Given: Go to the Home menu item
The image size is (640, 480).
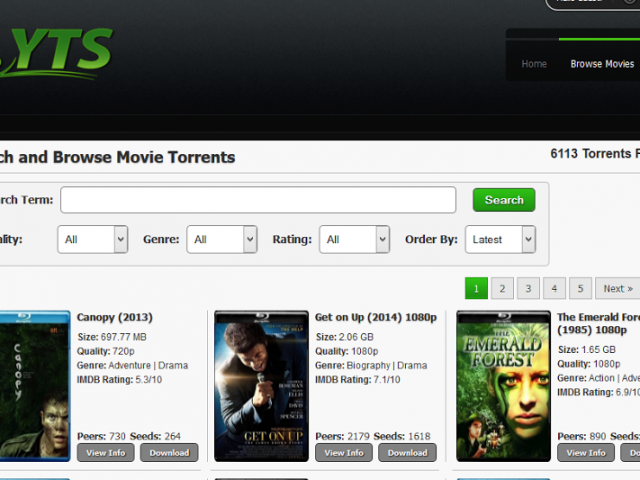Looking at the screenshot, I should point(534,64).
